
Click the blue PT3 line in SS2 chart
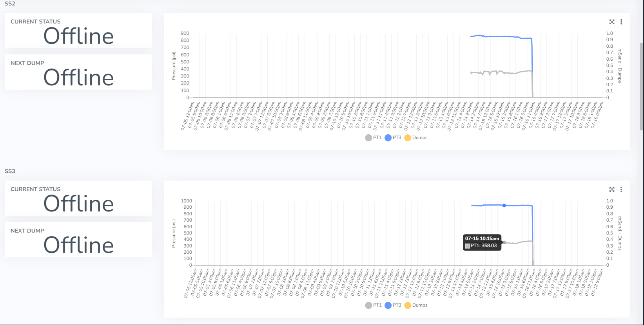[x=502, y=36]
